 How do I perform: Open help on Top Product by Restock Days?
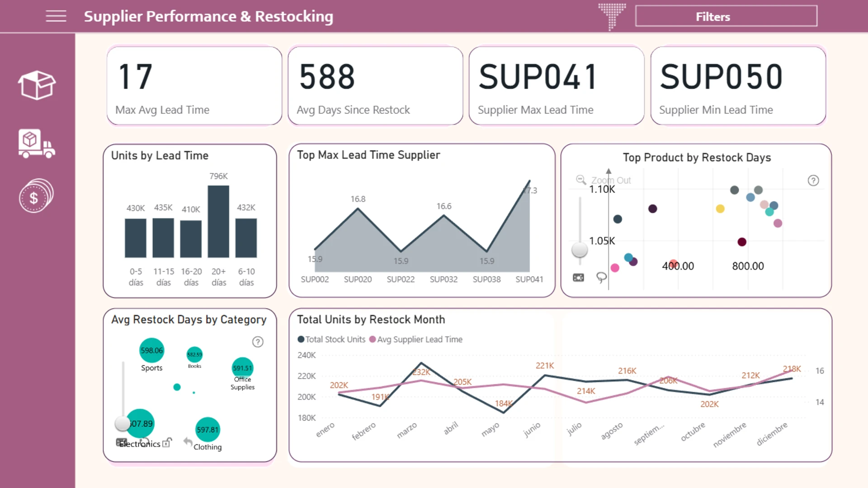pos(813,181)
